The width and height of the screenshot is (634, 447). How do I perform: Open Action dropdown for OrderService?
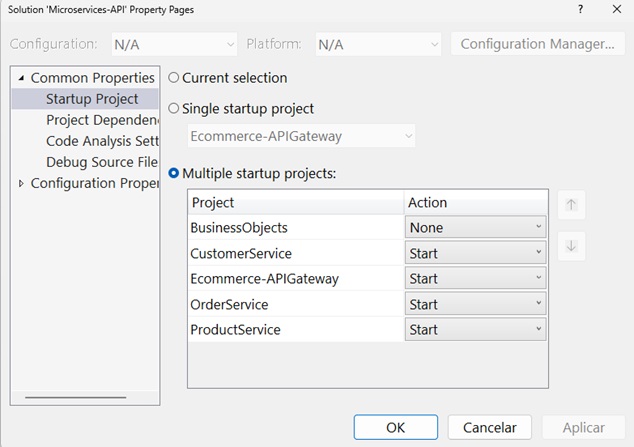click(x=475, y=304)
